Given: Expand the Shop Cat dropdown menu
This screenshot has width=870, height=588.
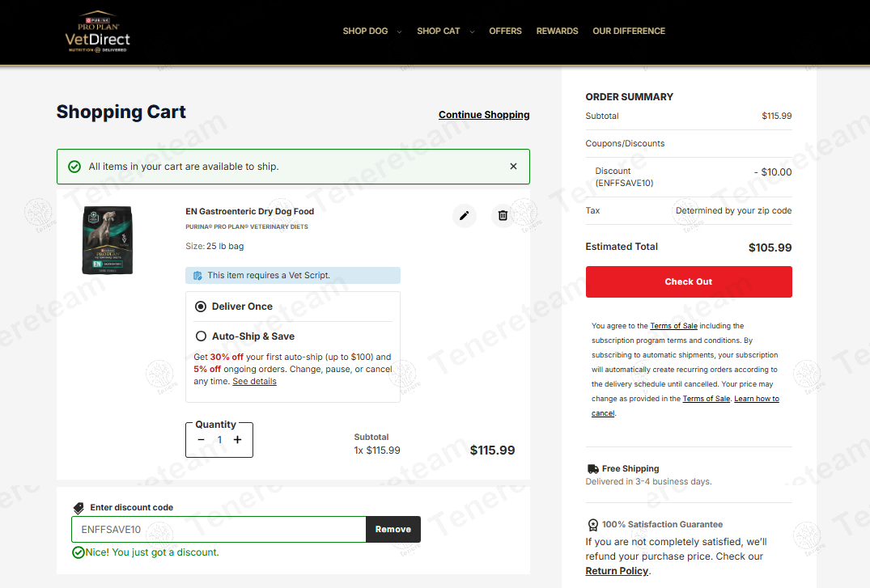Looking at the screenshot, I should (445, 32).
